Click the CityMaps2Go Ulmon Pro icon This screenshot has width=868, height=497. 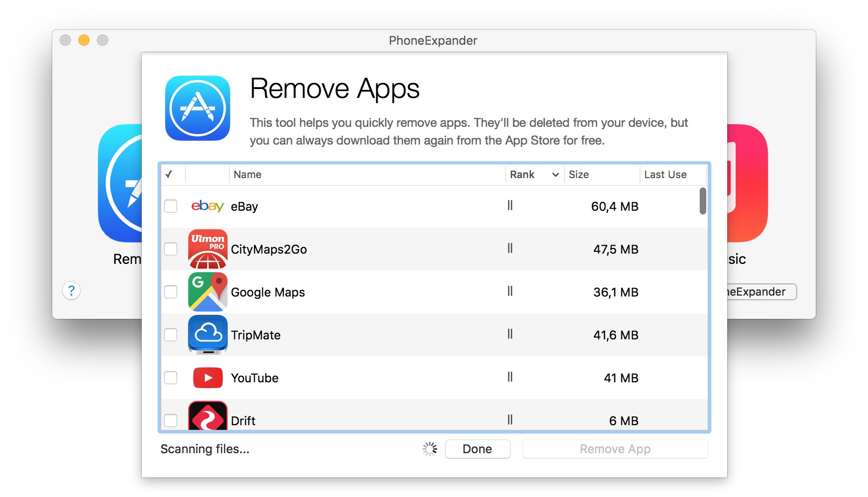point(208,249)
